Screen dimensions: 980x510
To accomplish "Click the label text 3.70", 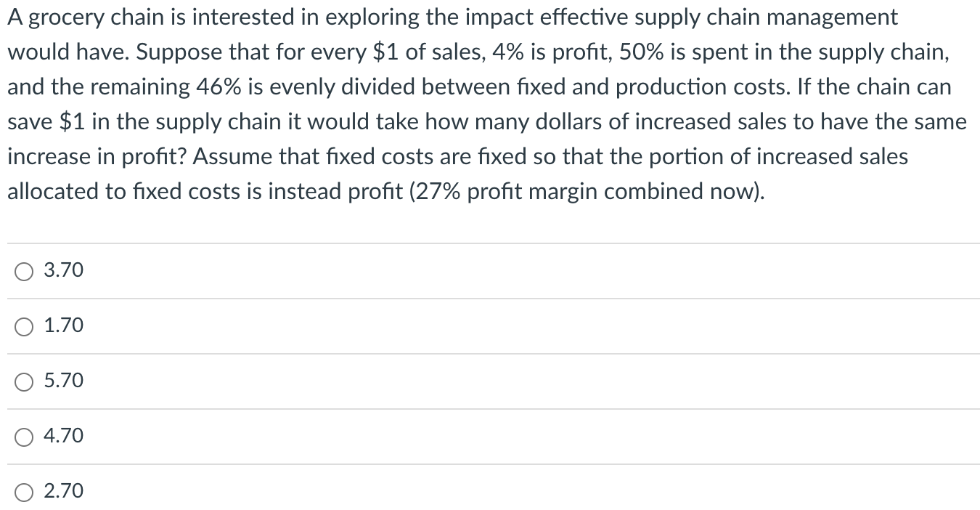I will (62, 270).
